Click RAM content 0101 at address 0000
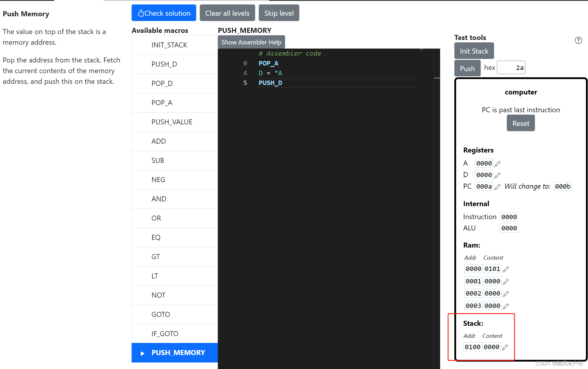 point(492,269)
